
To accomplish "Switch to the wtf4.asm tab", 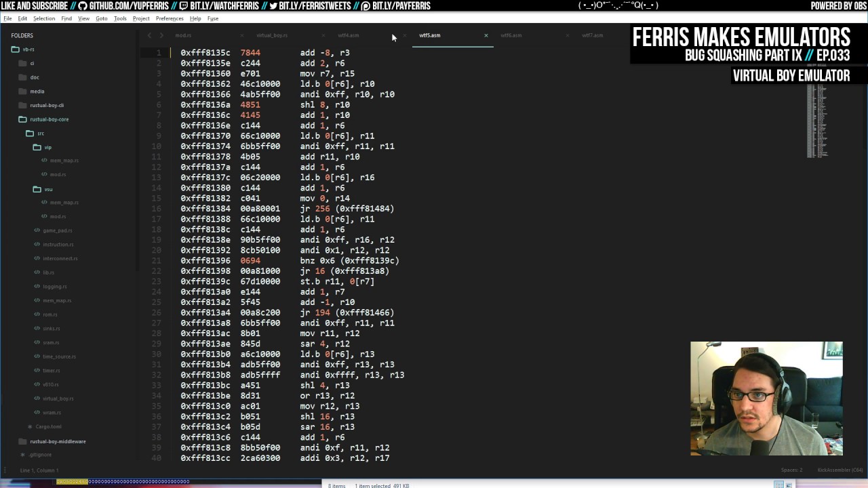I will click(349, 35).
